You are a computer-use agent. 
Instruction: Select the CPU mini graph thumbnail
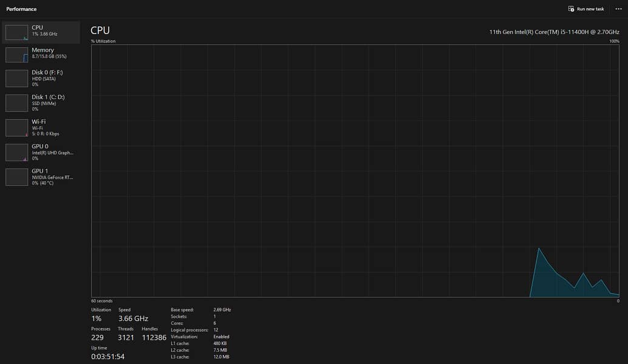(x=16, y=32)
